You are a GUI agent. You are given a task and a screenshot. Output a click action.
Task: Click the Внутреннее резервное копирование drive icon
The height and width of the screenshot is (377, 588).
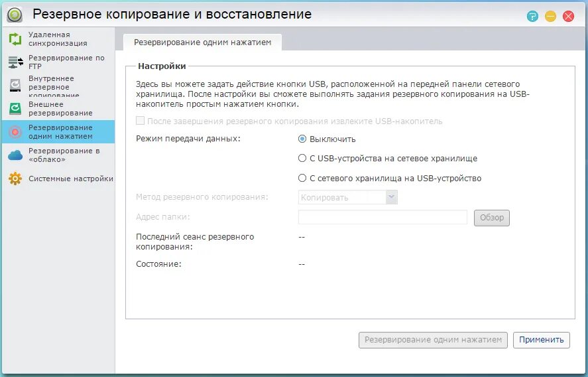click(x=15, y=85)
